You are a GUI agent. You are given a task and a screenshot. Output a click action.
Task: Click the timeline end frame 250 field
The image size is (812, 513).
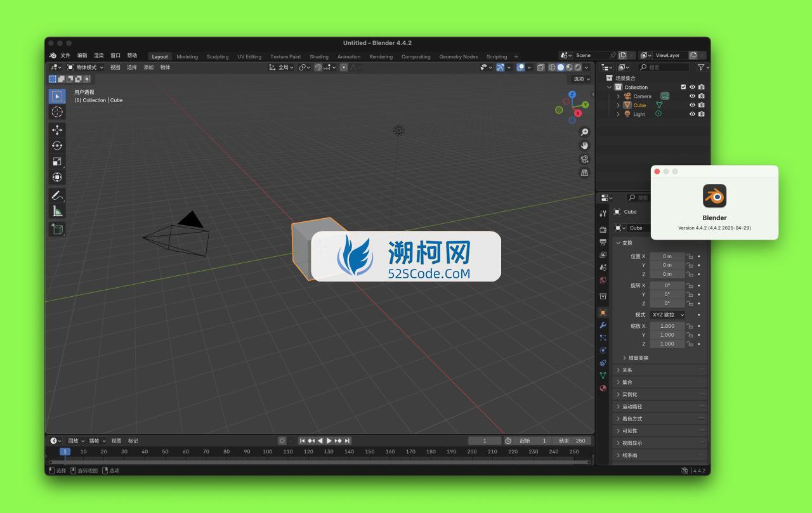[x=572, y=441]
